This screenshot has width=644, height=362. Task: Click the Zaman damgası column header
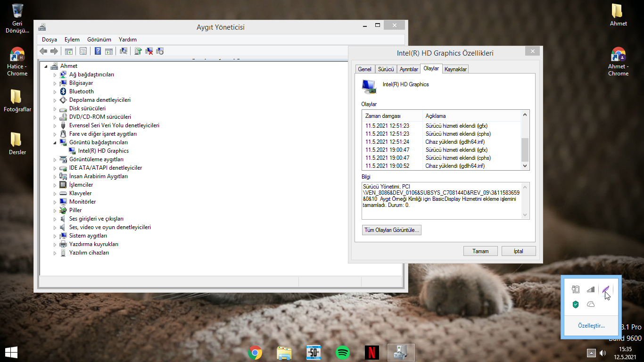(393, 116)
